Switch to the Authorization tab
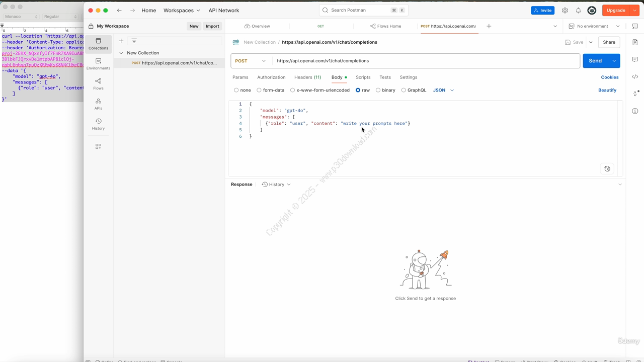 271,77
